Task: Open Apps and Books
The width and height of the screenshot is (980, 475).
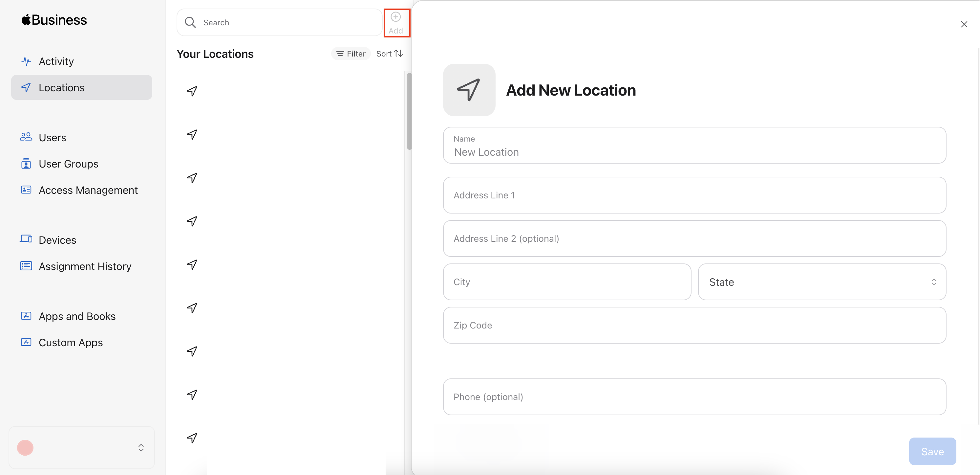Action: 77,316
